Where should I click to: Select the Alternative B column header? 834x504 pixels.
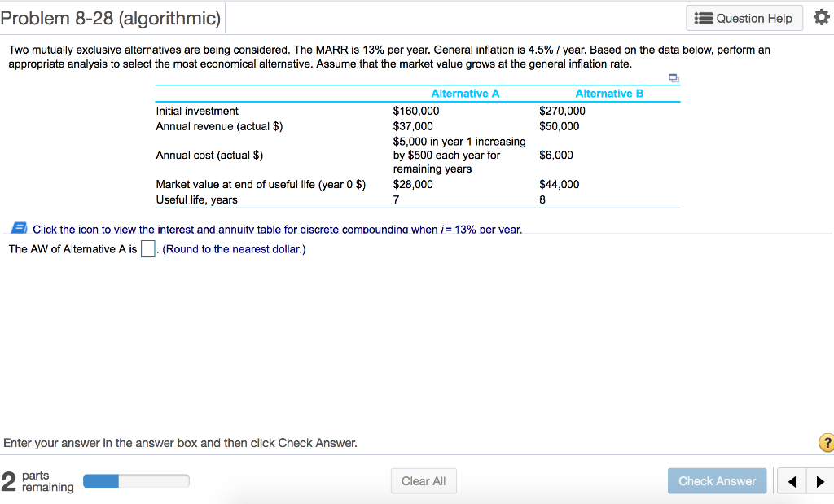(x=609, y=93)
